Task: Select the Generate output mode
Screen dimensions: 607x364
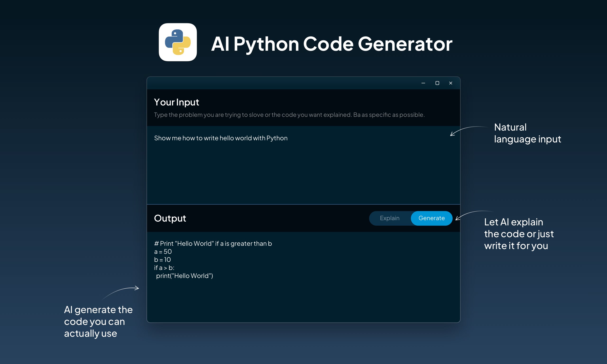Action: click(432, 218)
